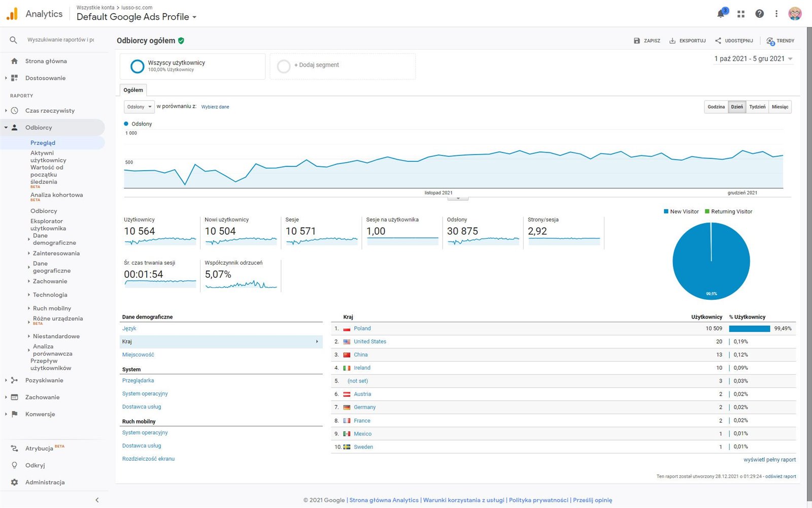This screenshot has height=508, width=812.
Task: Open the three-dot more options menu
Action: (x=776, y=14)
